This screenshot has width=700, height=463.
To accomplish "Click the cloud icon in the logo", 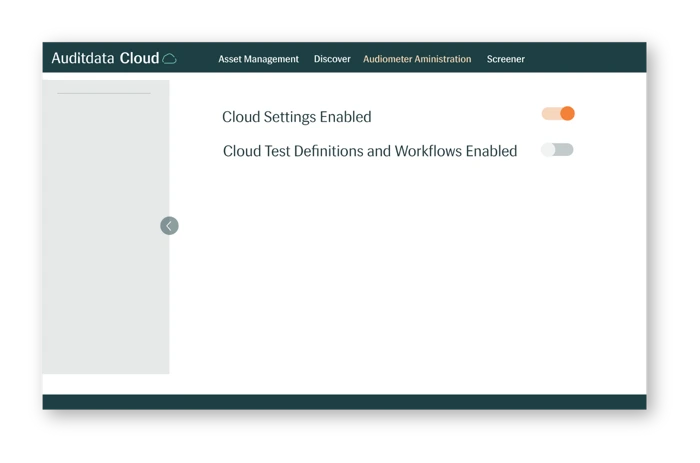I will (x=170, y=59).
